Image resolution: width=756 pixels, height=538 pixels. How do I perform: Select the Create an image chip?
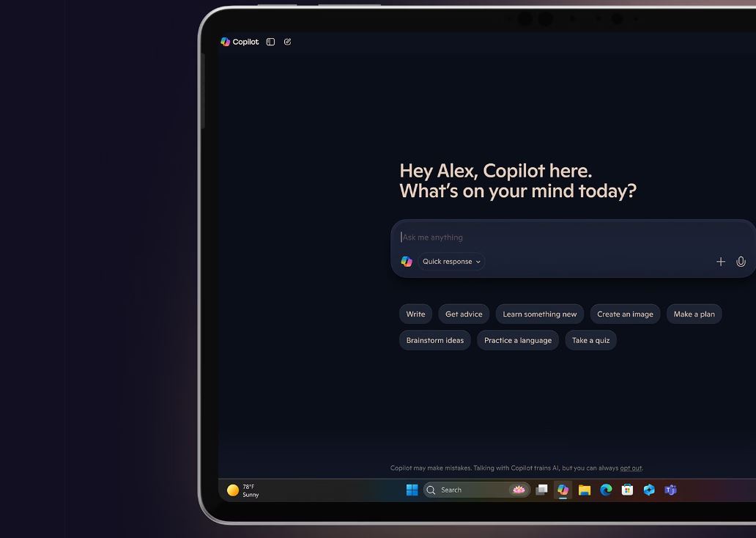point(625,314)
